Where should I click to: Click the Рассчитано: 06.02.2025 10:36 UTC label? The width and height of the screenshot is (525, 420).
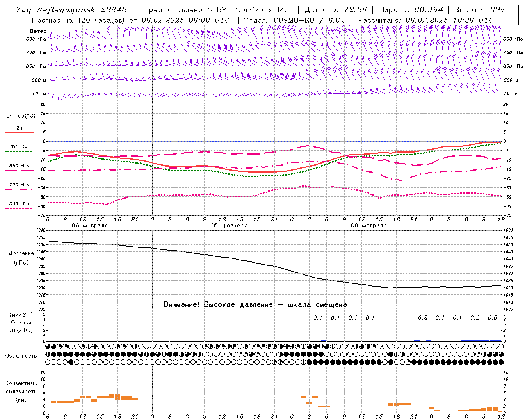pyautogui.click(x=426, y=20)
